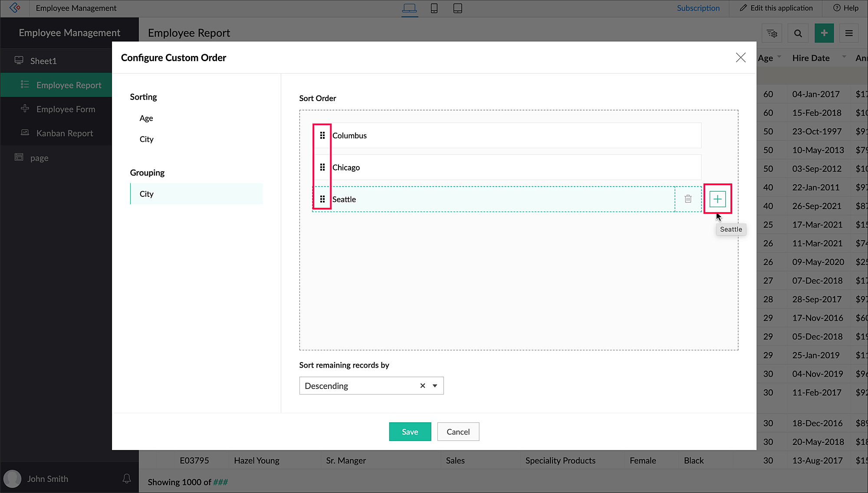
Task: Select City under Sorting
Action: [147, 139]
